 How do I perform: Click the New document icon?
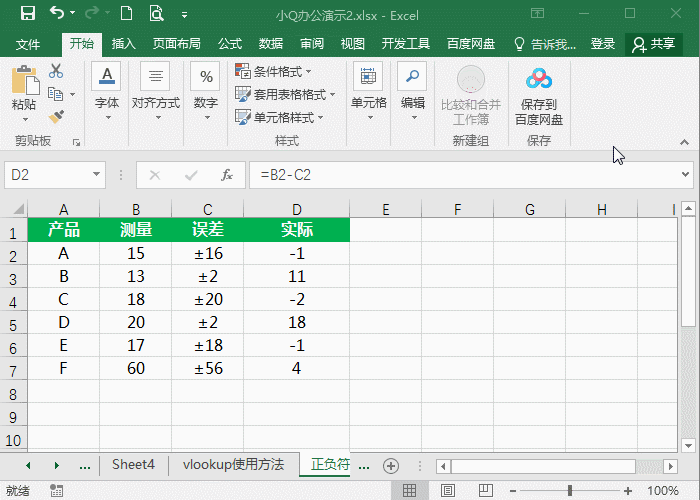point(126,13)
